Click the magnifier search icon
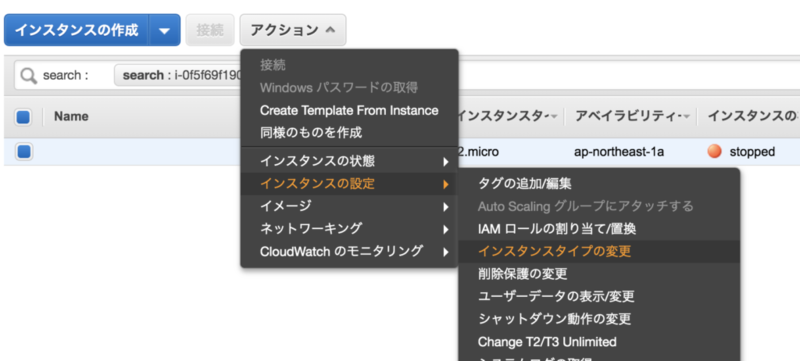This screenshot has width=800, height=361. tap(29, 75)
